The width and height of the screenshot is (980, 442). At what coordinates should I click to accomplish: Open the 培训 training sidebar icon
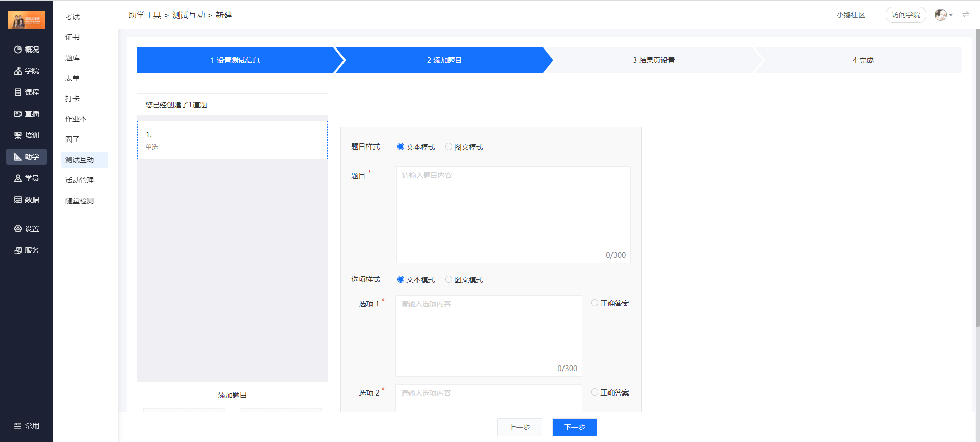(x=18, y=135)
